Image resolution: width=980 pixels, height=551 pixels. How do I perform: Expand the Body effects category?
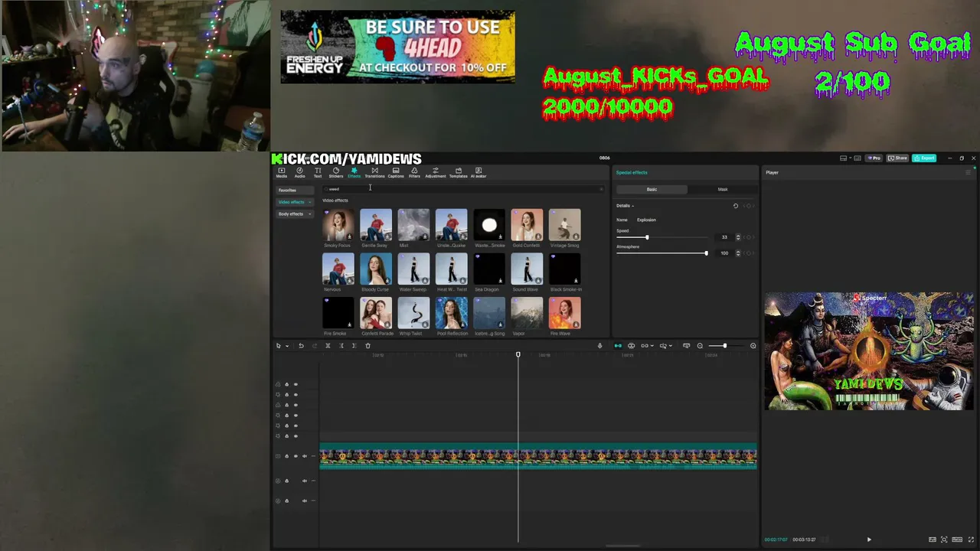pyautogui.click(x=294, y=214)
